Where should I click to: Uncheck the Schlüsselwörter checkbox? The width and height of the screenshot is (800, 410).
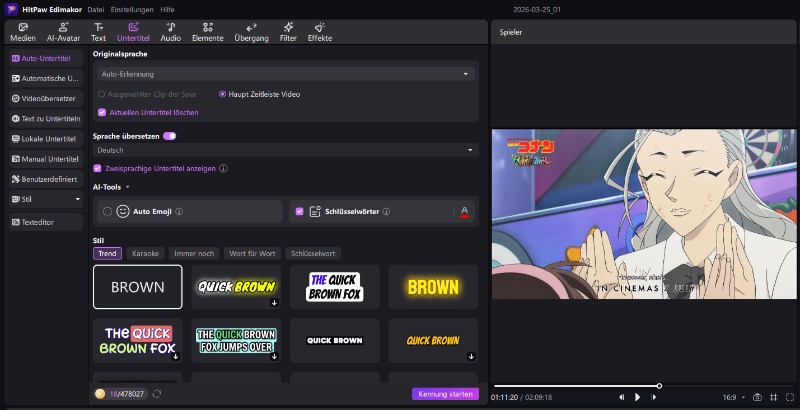[299, 211]
